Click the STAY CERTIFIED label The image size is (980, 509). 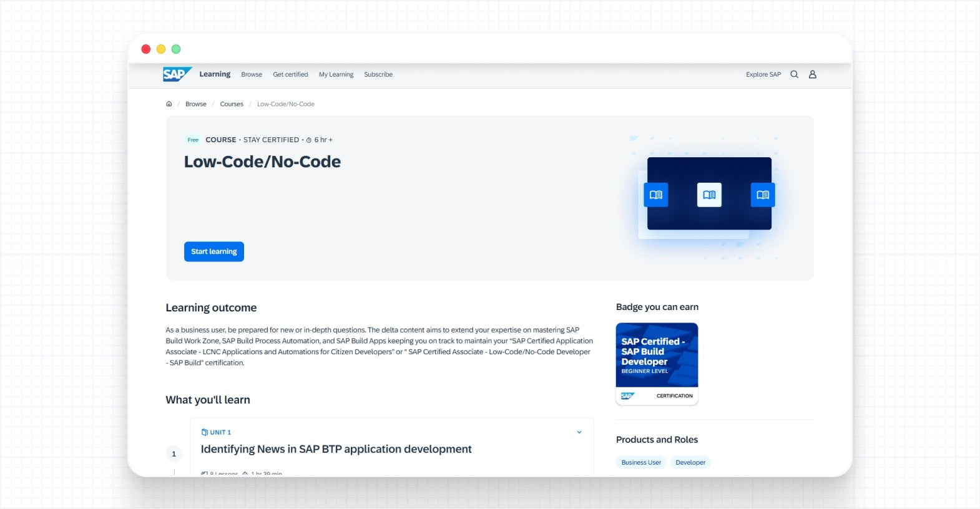point(271,140)
